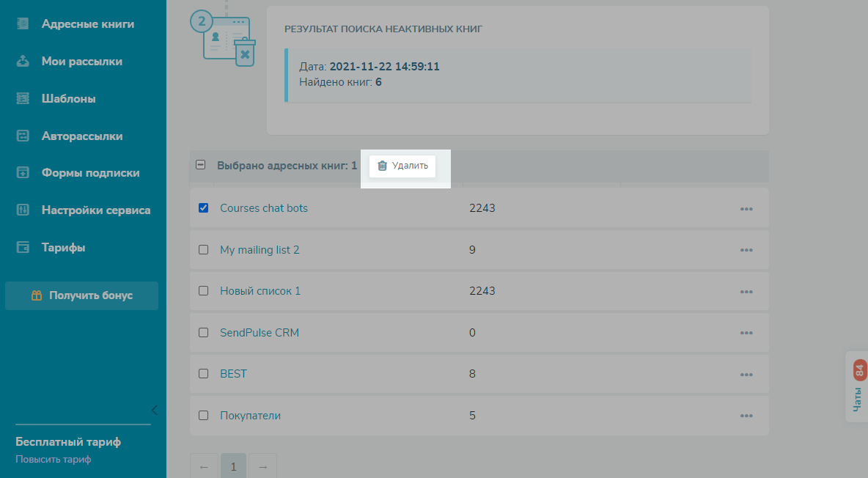Click the Мои рассылки sidebar icon
The height and width of the screenshot is (478, 868).
pos(23,62)
